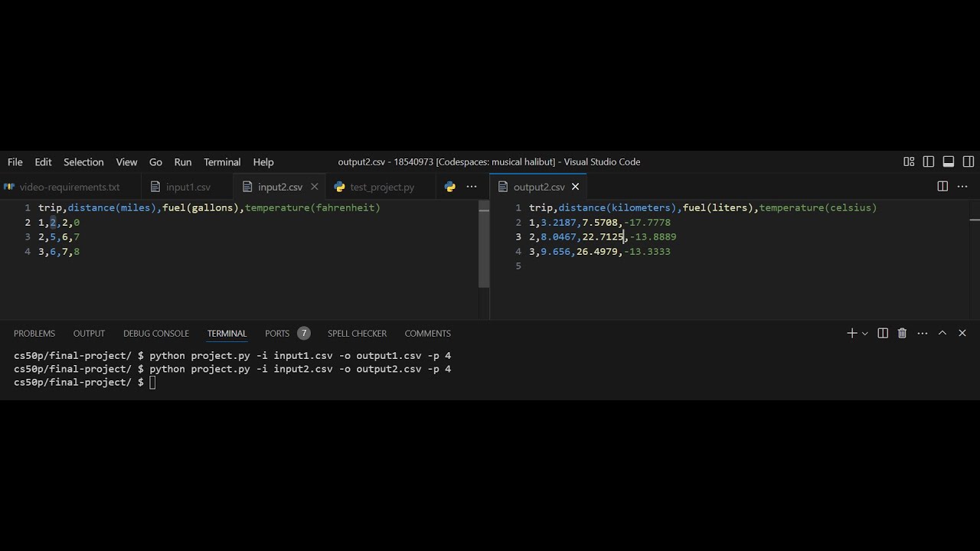
Task: Click the '2,5,6,7' row in input2.csv
Action: [x=59, y=236]
